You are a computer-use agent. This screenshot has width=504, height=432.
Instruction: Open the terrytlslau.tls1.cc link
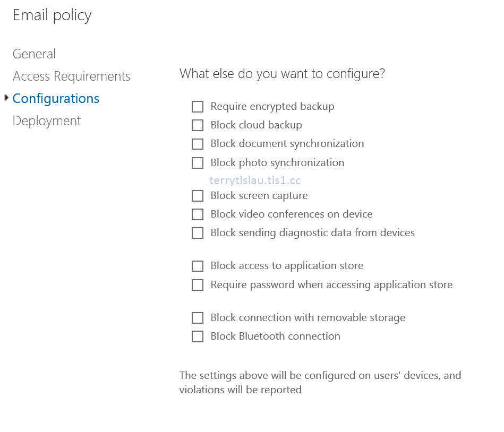(255, 180)
